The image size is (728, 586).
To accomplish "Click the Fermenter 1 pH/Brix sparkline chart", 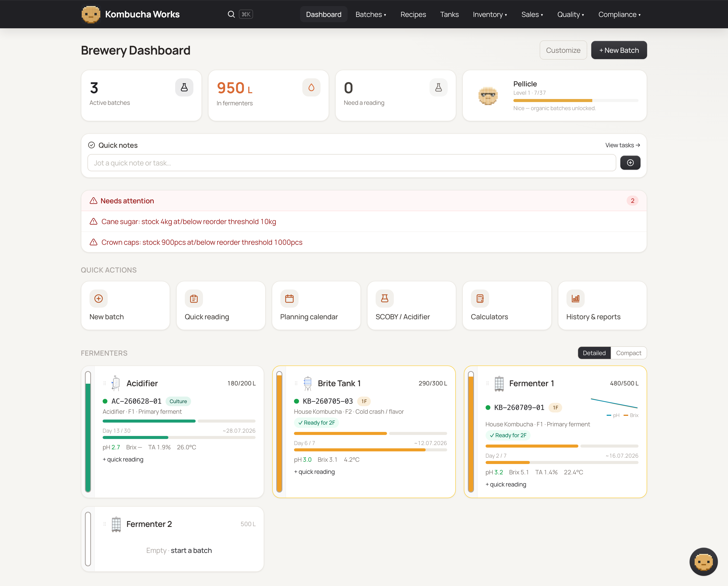I will tap(614, 403).
